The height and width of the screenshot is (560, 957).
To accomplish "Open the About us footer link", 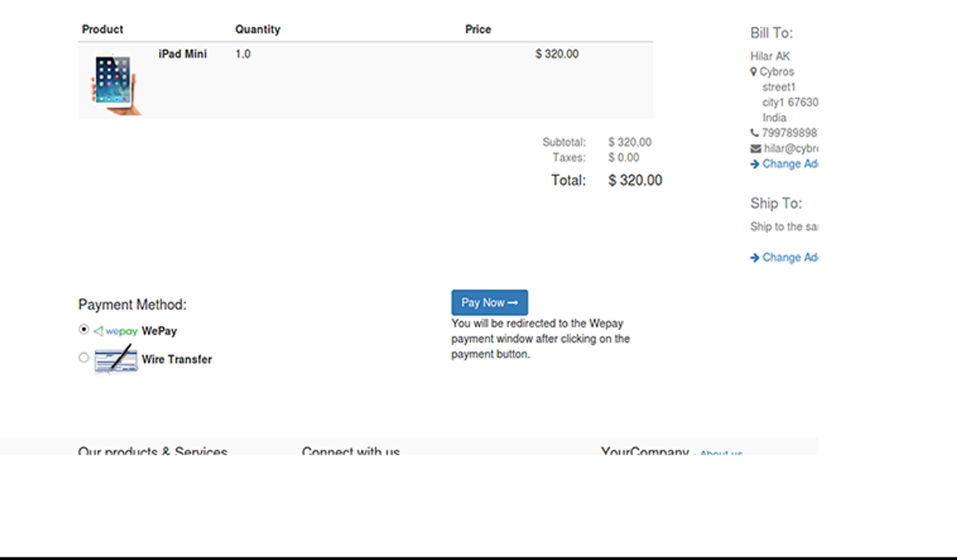I will [721, 453].
